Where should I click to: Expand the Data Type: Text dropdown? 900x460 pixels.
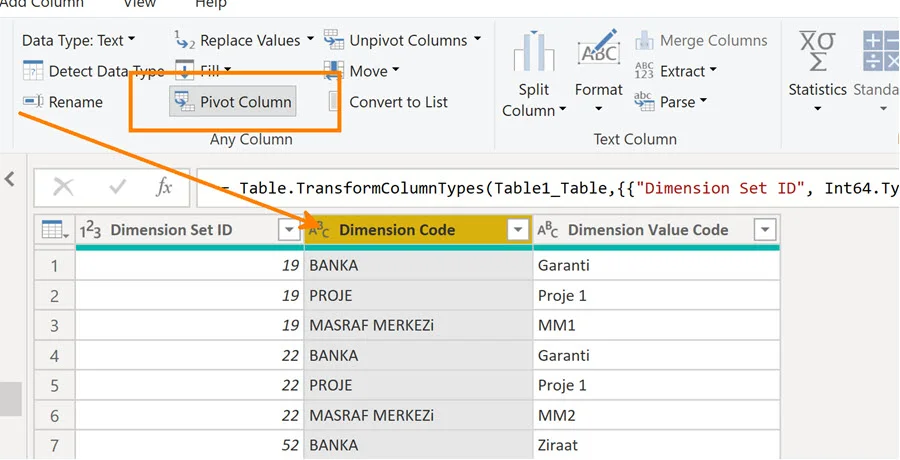coord(78,40)
